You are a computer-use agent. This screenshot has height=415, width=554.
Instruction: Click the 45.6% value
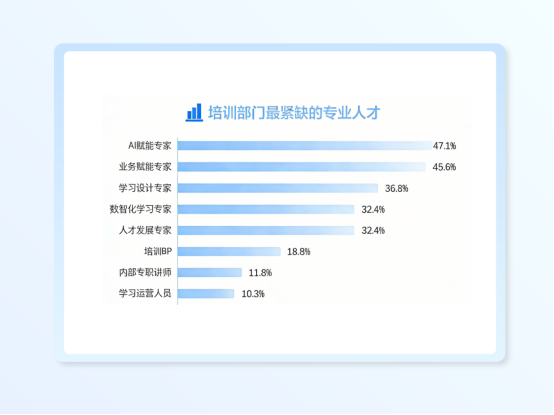coord(444,167)
